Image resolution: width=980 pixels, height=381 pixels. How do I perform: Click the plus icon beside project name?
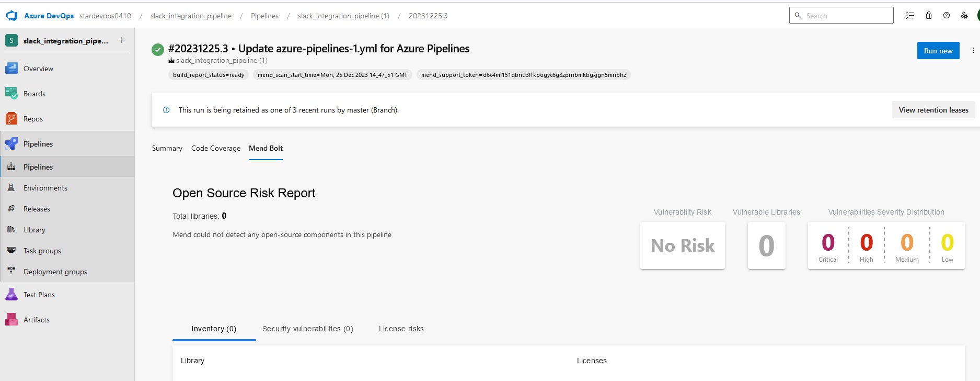[x=122, y=40]
